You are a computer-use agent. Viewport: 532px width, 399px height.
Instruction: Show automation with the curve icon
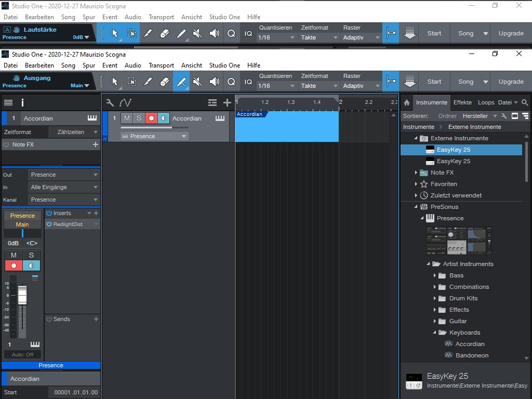pyautogui.click(x=125, y=102)
